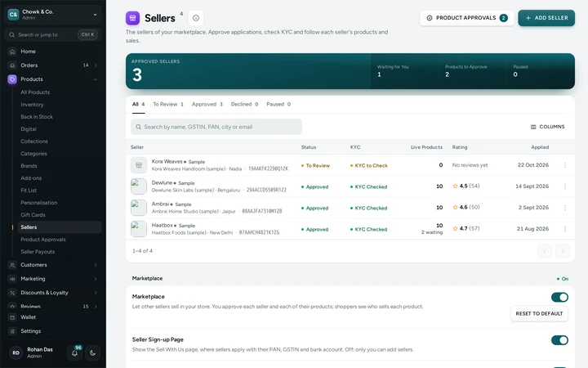
Task: Open the Kora Weaves seller name
Action: click(x=167, y=161)
